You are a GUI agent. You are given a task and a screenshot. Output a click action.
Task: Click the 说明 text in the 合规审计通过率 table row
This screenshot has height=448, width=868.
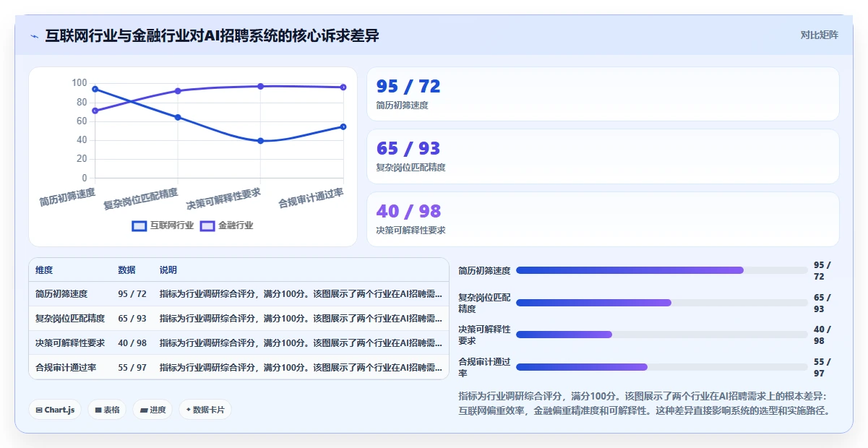click(x=301, y=368)
